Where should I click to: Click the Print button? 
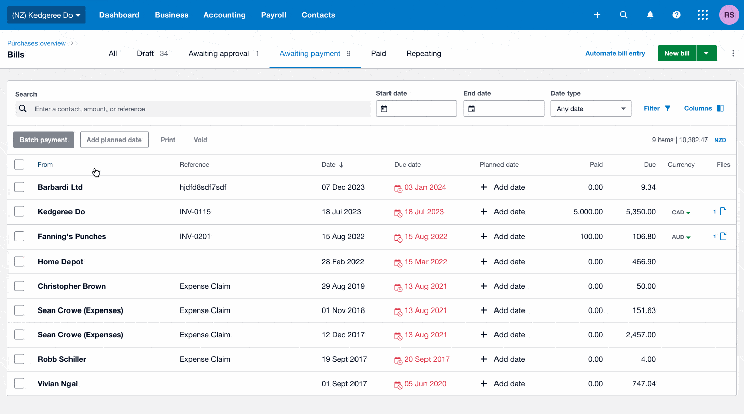(167, 139)
